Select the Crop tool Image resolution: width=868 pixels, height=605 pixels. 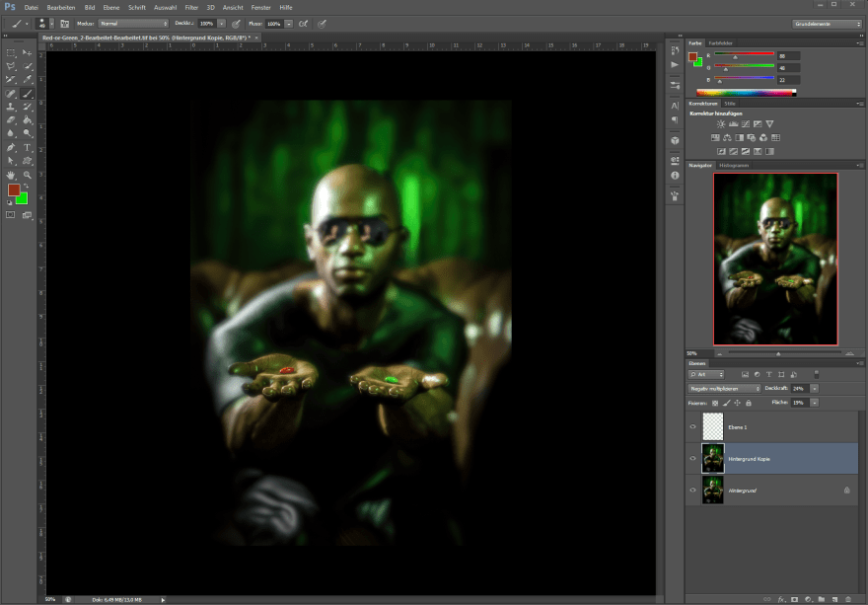(11, 79)
